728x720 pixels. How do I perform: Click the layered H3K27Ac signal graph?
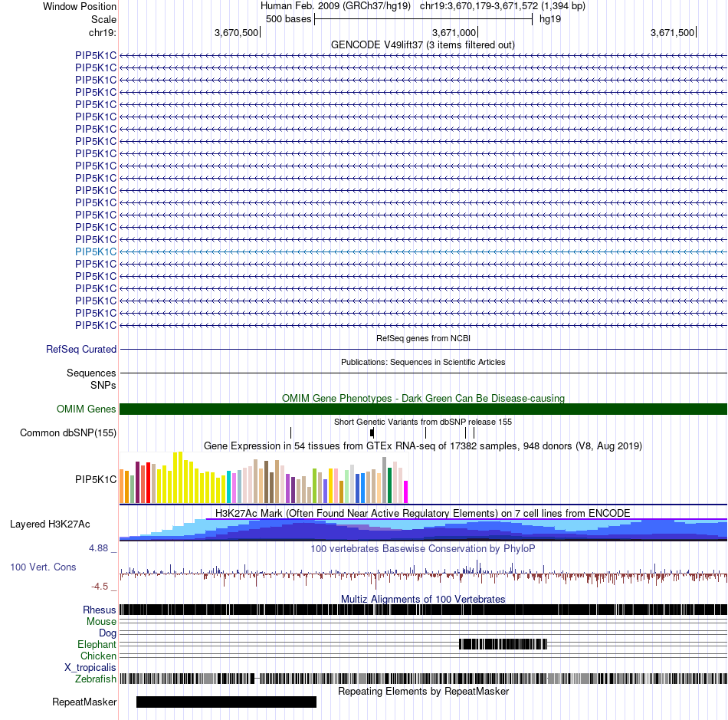point(423,530)
